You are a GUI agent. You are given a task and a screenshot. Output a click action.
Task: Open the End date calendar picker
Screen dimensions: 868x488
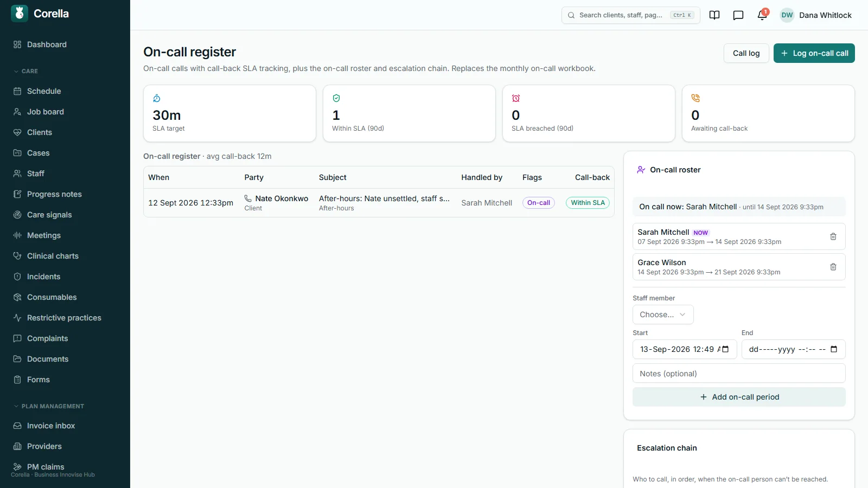click(834, 349)
